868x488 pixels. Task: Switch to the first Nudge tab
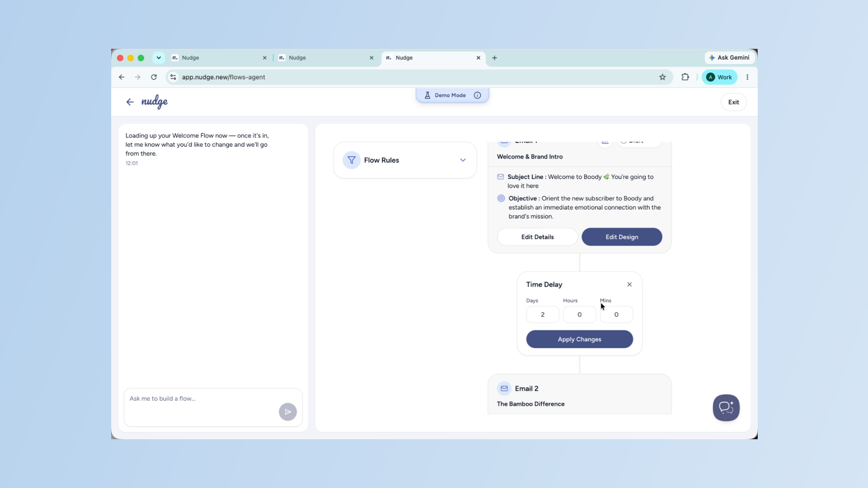(x=219, y=58)
